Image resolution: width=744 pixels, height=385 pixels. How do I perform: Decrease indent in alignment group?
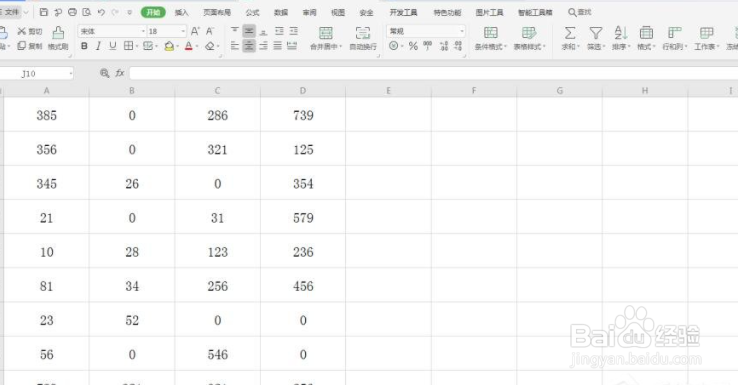279,31
